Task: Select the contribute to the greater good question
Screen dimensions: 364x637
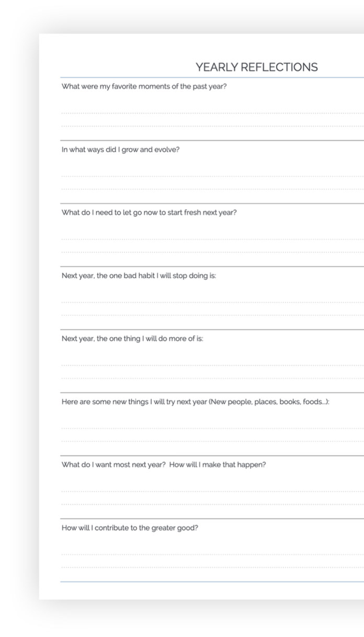Action: tap(130, 528)
